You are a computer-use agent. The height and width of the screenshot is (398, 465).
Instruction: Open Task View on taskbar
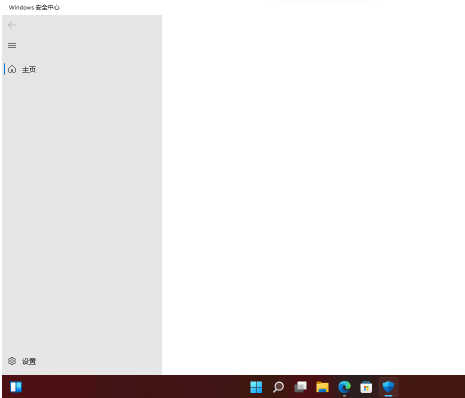tap(300, 387)
